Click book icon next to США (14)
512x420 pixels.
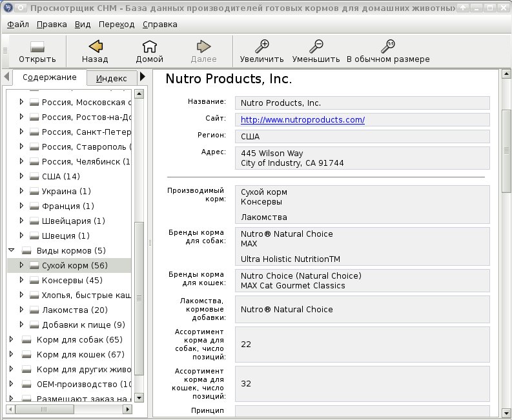coord(34,177)
